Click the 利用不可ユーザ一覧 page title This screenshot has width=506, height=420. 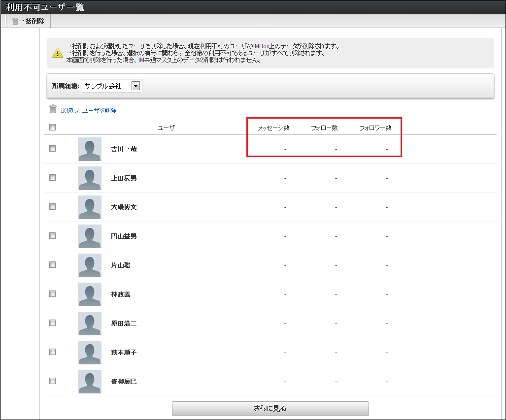pyautogui.click(x=45, y=7)
